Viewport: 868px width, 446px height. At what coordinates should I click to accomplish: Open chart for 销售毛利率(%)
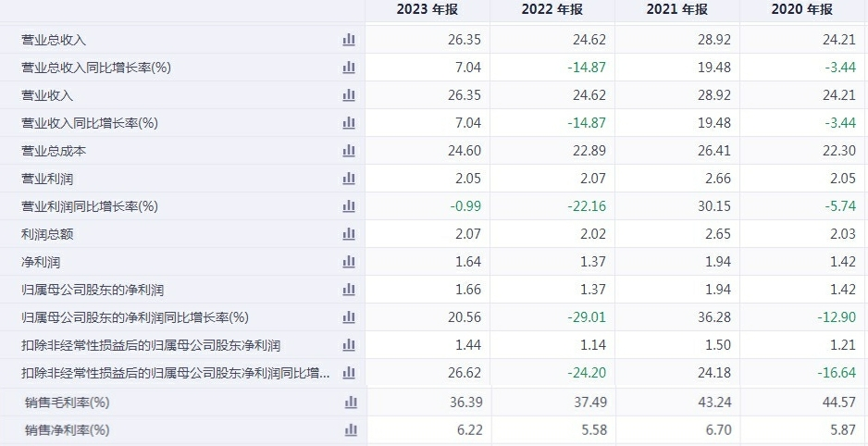(351, 403)
